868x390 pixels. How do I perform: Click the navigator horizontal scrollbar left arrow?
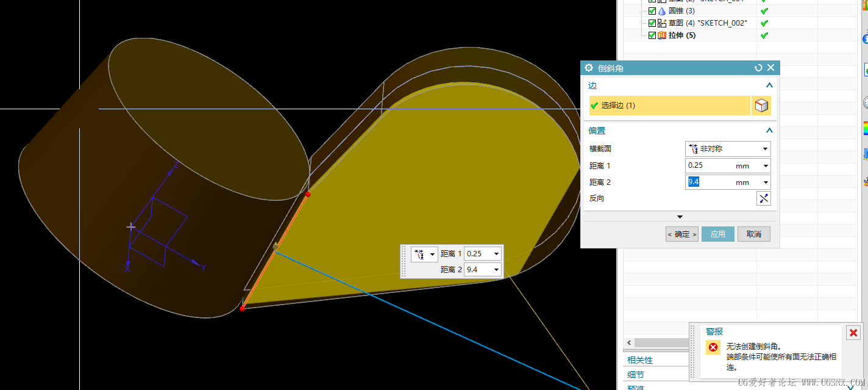[x=630, y=343]
